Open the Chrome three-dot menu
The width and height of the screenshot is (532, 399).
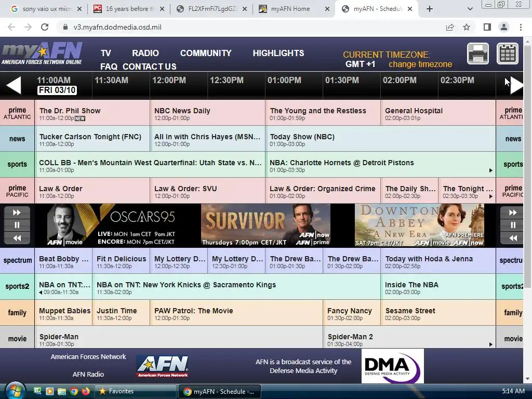pyautogui.click(x=521, y=27)
